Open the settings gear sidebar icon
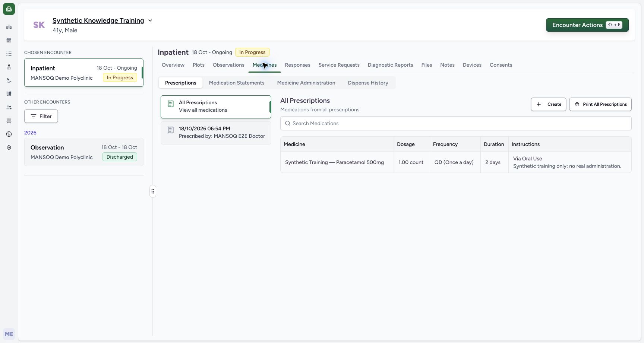 (x=9, y=147)
